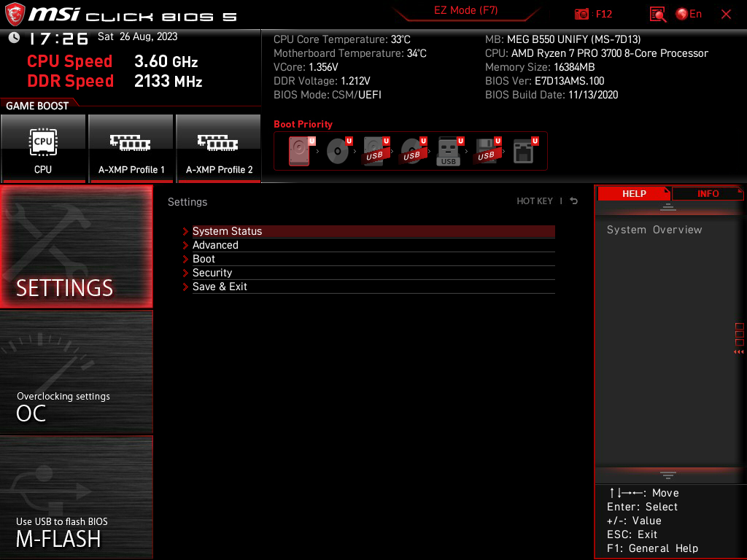Image resolution: width=747 pixels, height=560 pixels.
Task: Expand the Save & Exit arrow
Action: [185, 287]
